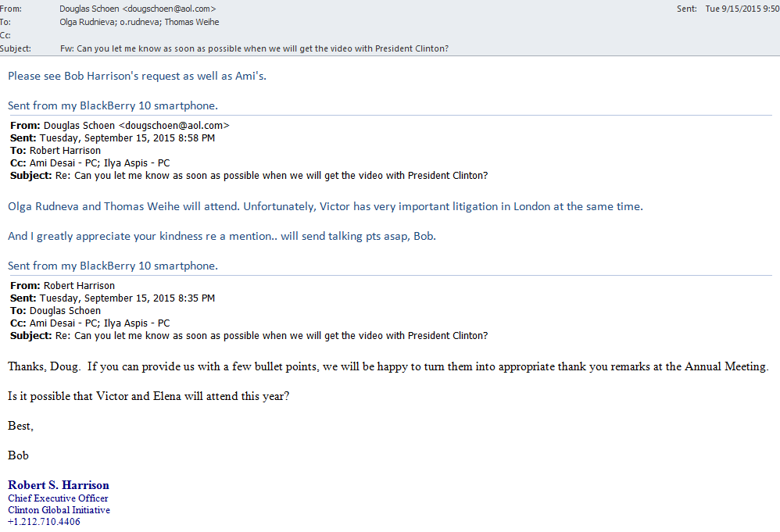The height and width of the screenshot is (532, 780).
Task: Click the Fw: subject line in top header
Action: coord(254,48)
